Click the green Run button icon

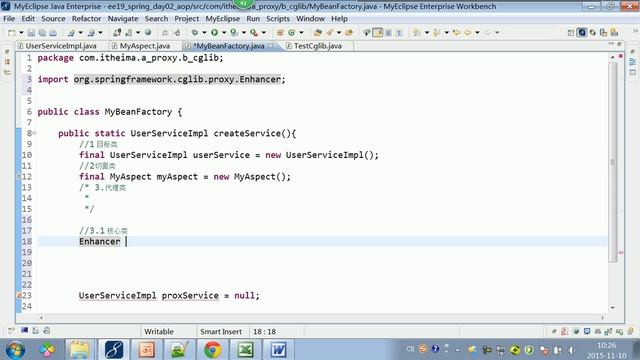click(x=214, y=33)
